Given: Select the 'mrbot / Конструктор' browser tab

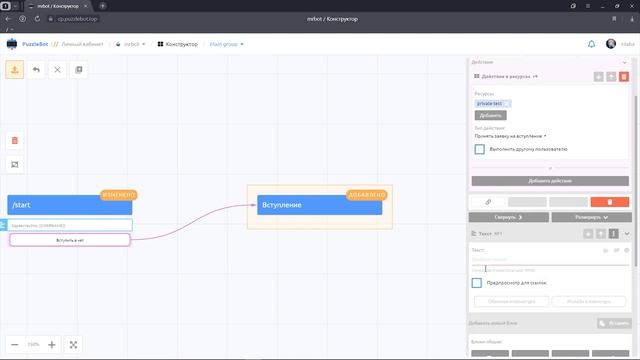Looking at the screenshot, I should [x=58, y=6].
